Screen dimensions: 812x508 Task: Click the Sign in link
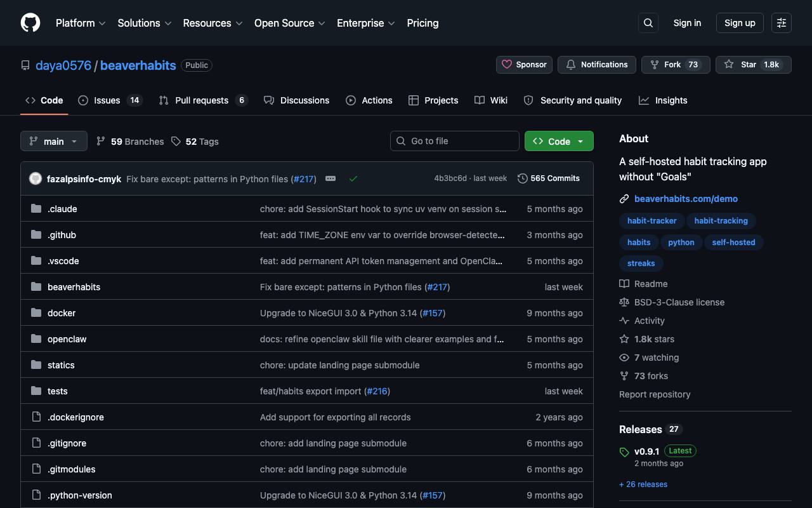(x=687, y=23)
